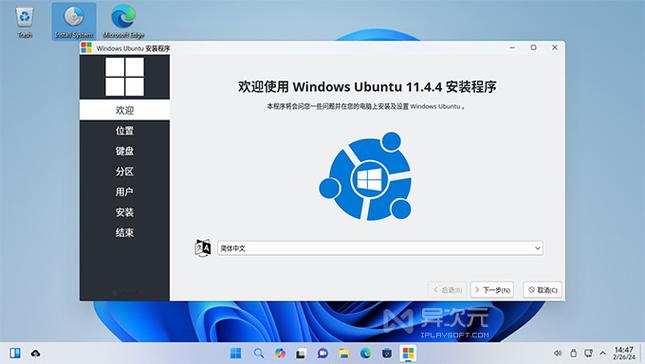
Task: Minimize the installer window
Action: coord(512,47)
